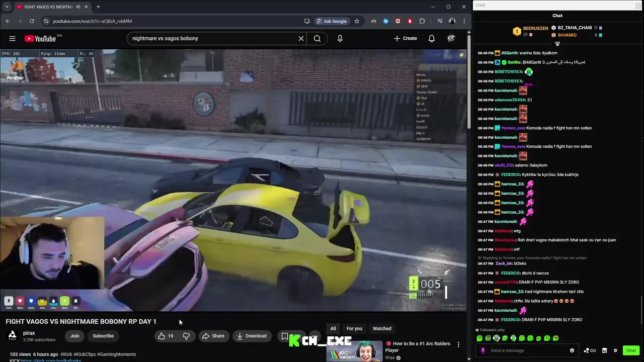Viewport: 644px width, 362px height.
Task: Click the install app icon in address bar
Action: [307, 21]
